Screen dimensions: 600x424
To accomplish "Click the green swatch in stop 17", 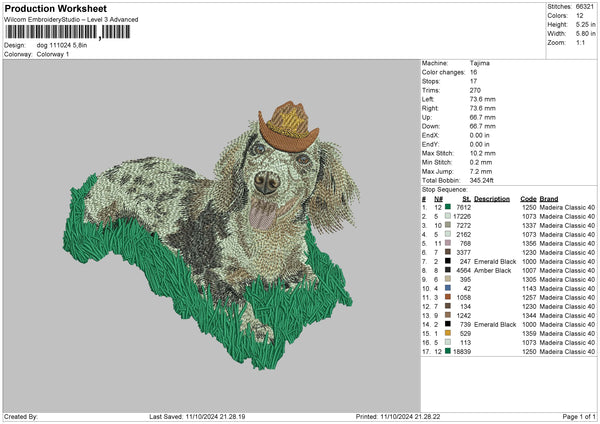I will click(x=446, y=351).
